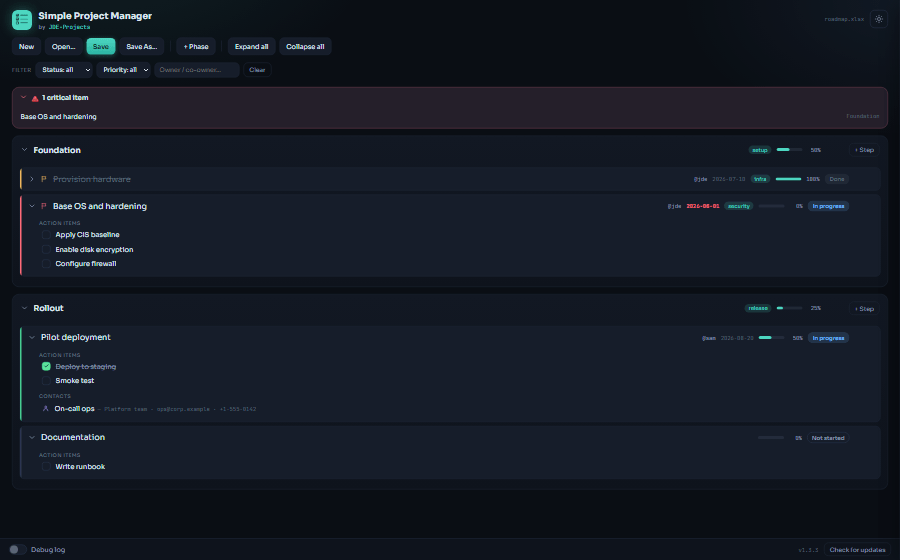
Task: Click In progress badge on Base OS and hardening
Action: pos(828,206)
